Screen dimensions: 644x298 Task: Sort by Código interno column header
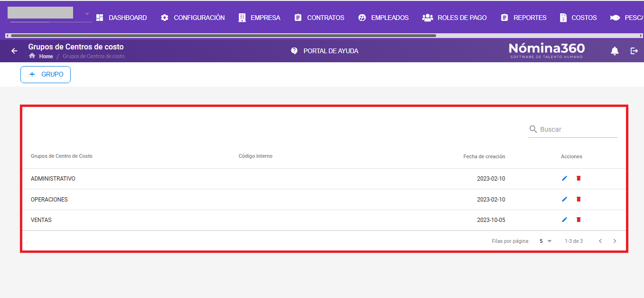tap(255, 156)
